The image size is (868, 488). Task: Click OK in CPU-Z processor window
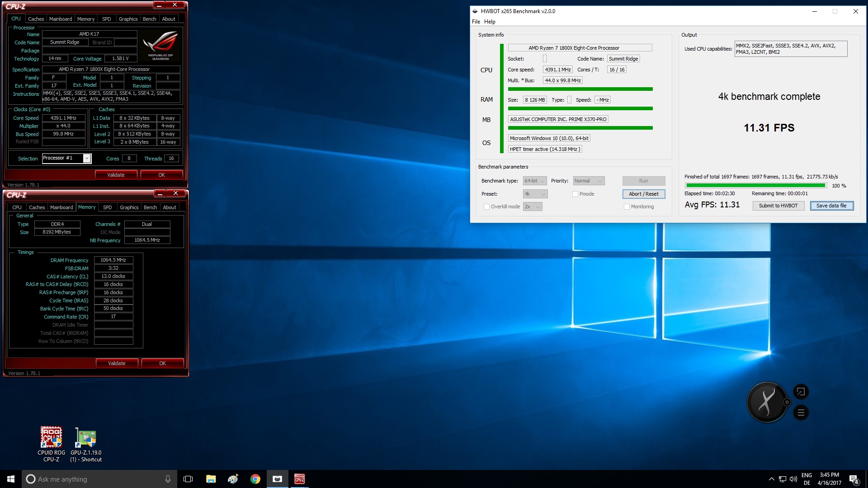161,175
